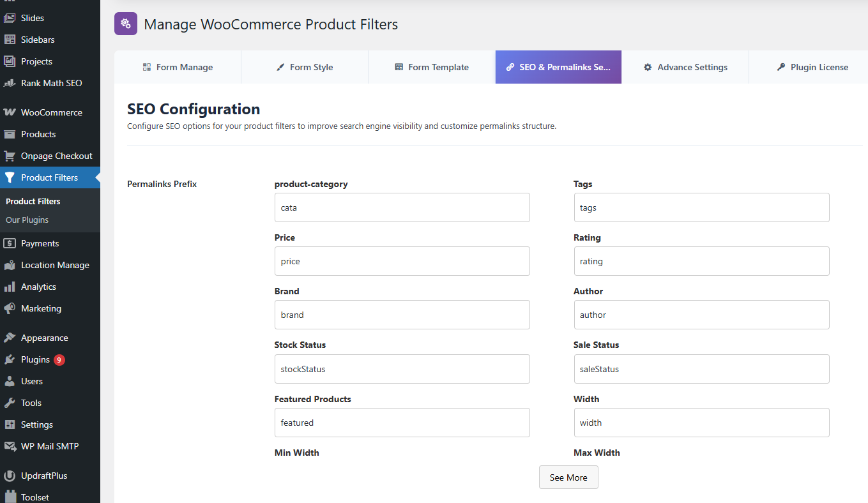Screen dimensions: 868x503
Task: Open the Location Manage menu item
Action: (x=50, y=265)
